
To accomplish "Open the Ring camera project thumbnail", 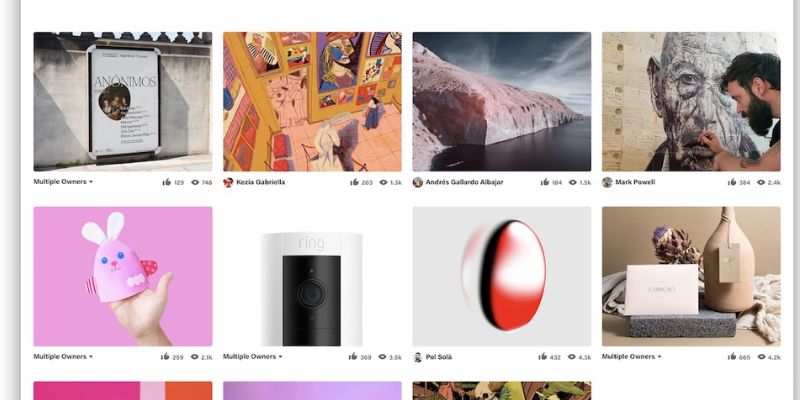I will point(312,277).
